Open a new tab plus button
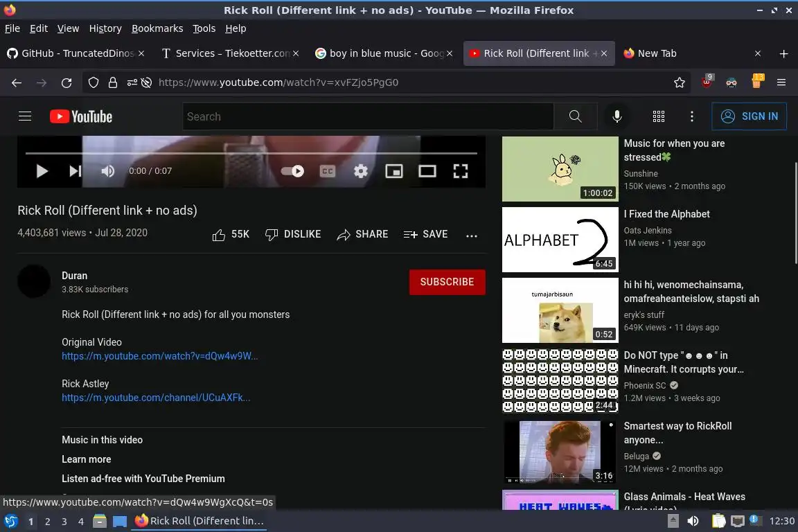Screen dimensions: 798x532 pos(783,53)
